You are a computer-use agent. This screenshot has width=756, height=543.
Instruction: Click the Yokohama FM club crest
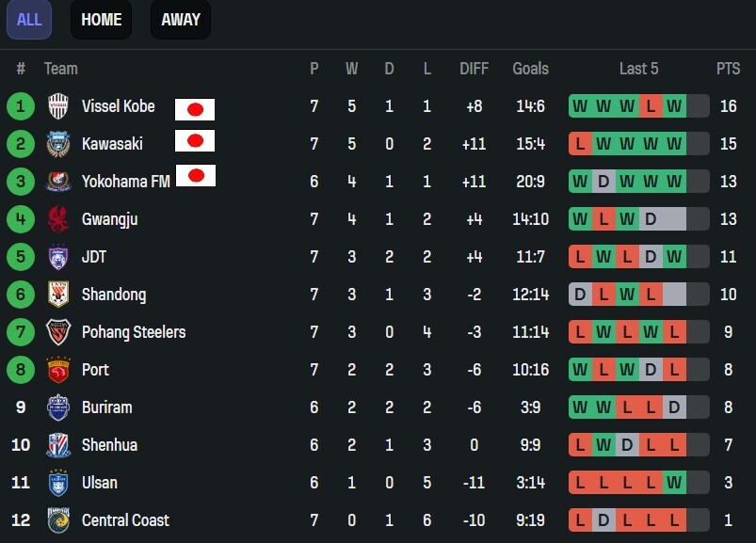[58, 182]
